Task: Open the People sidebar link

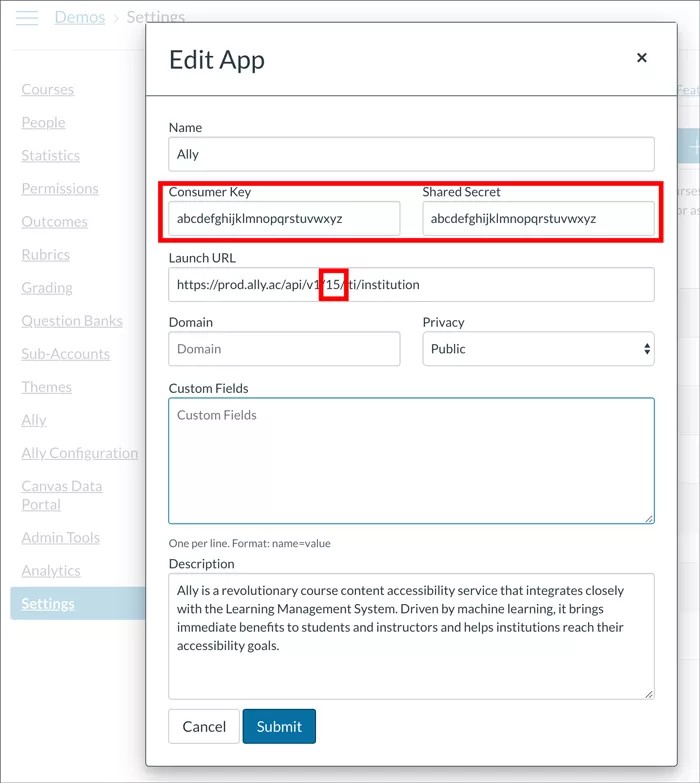Action: (x=43, y=122)
